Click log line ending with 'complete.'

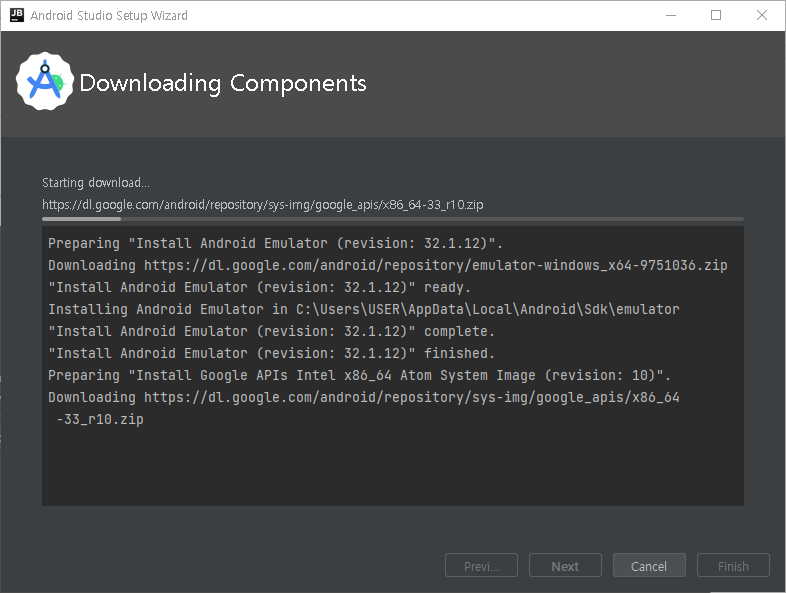(x=271, y=331)
